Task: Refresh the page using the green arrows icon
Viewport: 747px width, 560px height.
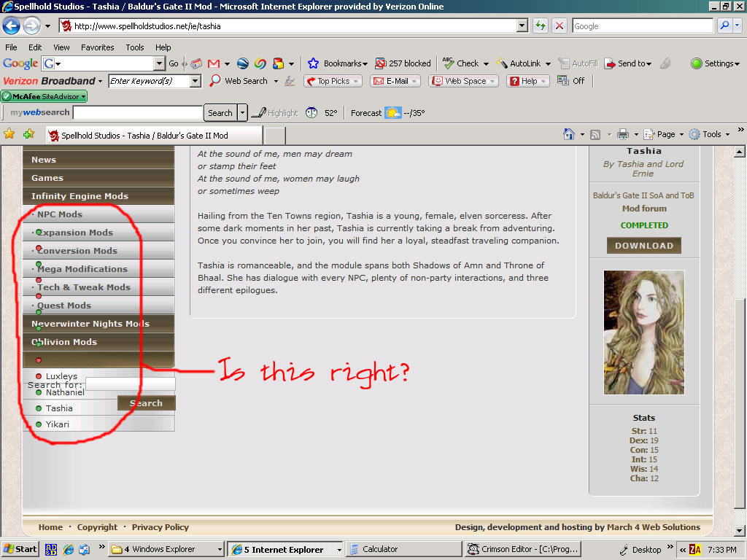Action: [541, 26]
